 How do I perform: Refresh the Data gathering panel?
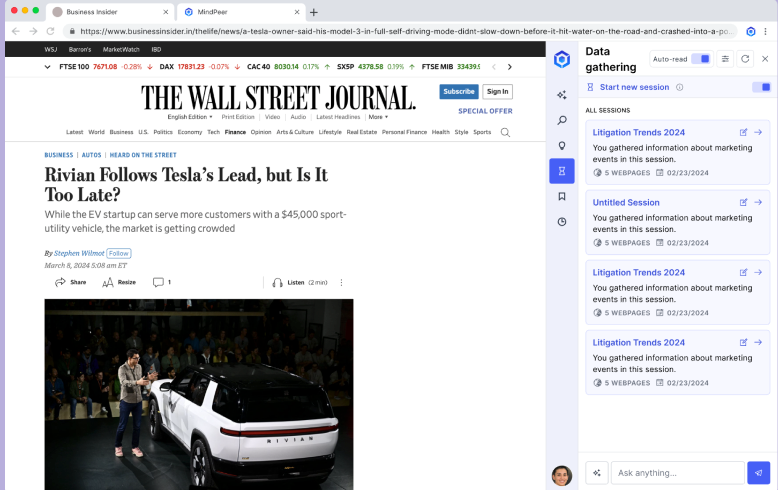[745, 59]
